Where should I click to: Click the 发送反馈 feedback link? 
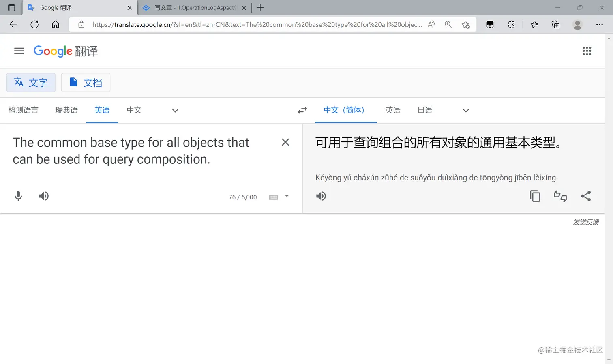586,222
